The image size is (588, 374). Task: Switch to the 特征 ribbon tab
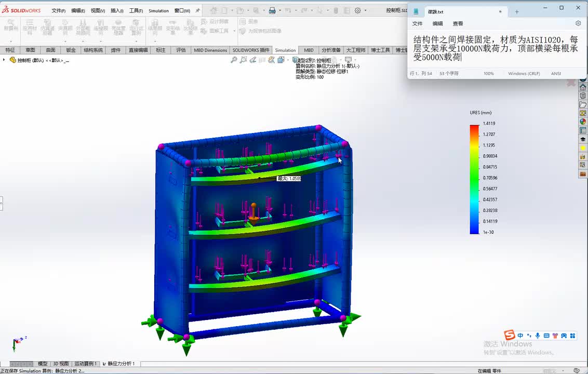(x=10, y=50)
